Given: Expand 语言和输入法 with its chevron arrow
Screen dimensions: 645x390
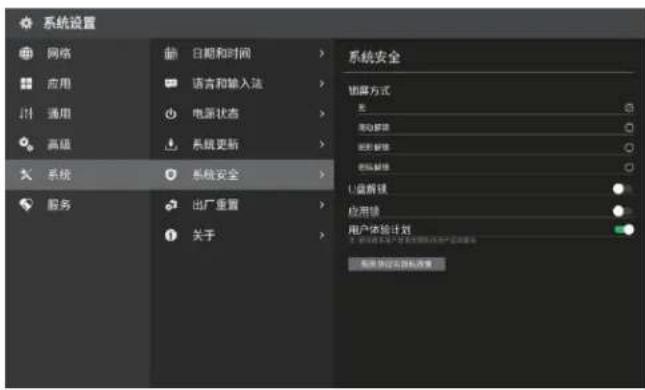Looking at the screenshot, I should coord(322,84).
